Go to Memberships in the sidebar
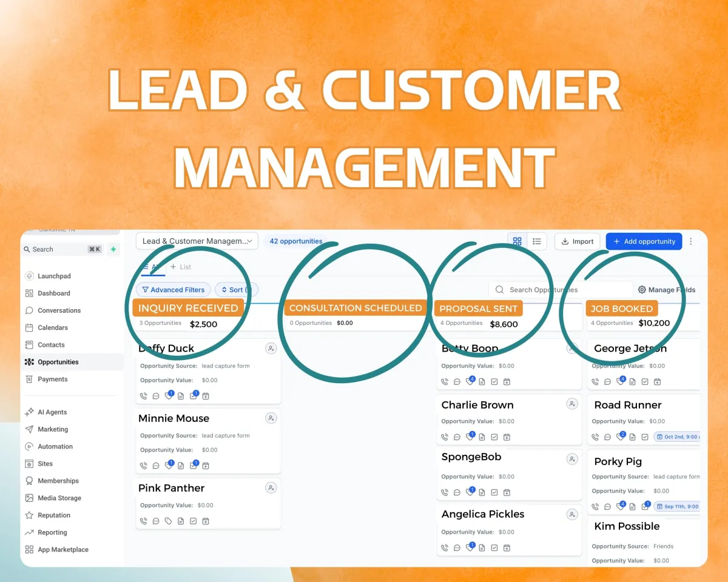This screenshot has width=728, height=582. coord(58,481)
